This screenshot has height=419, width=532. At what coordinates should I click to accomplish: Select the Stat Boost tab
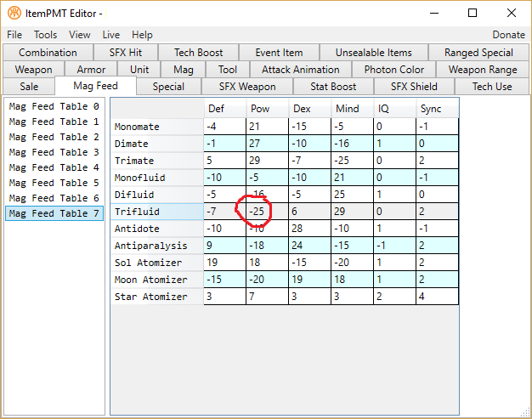pos(334,86)
